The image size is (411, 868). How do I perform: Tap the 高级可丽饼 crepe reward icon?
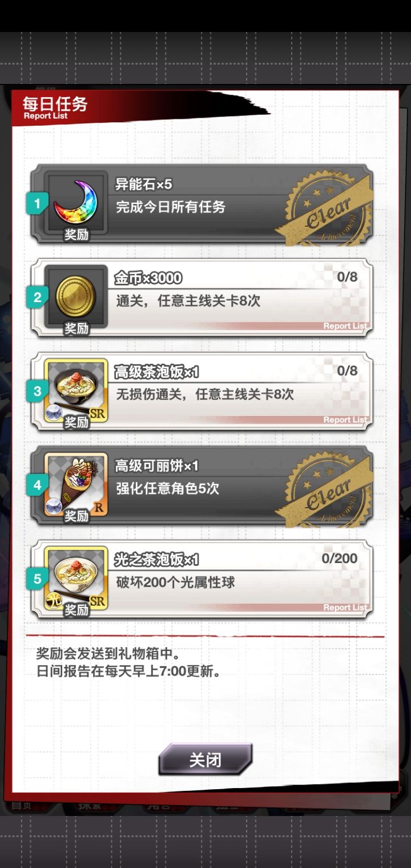click(76, 485)
